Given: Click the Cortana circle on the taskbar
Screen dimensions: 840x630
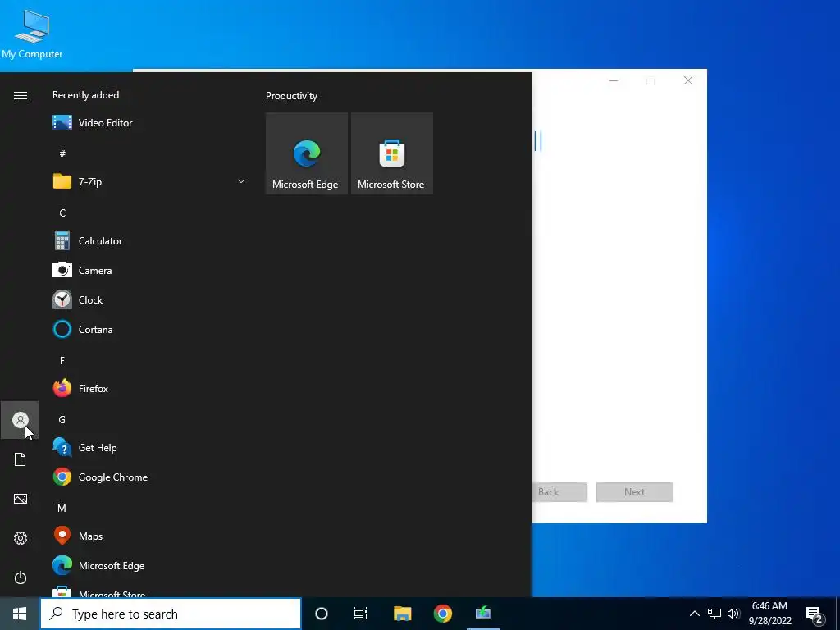Looking at the screenshot, I should (x=322, y=614).
